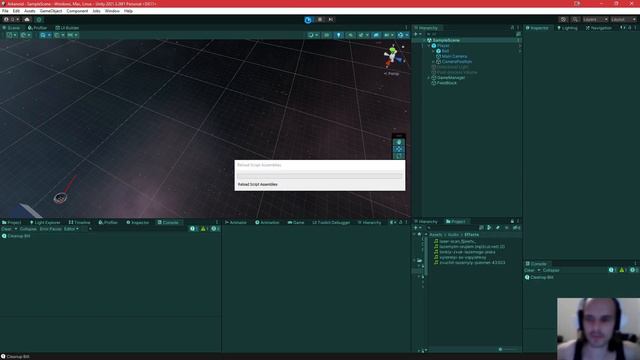Open the Layers dropdown
The image size is (640, 360).
595,20
